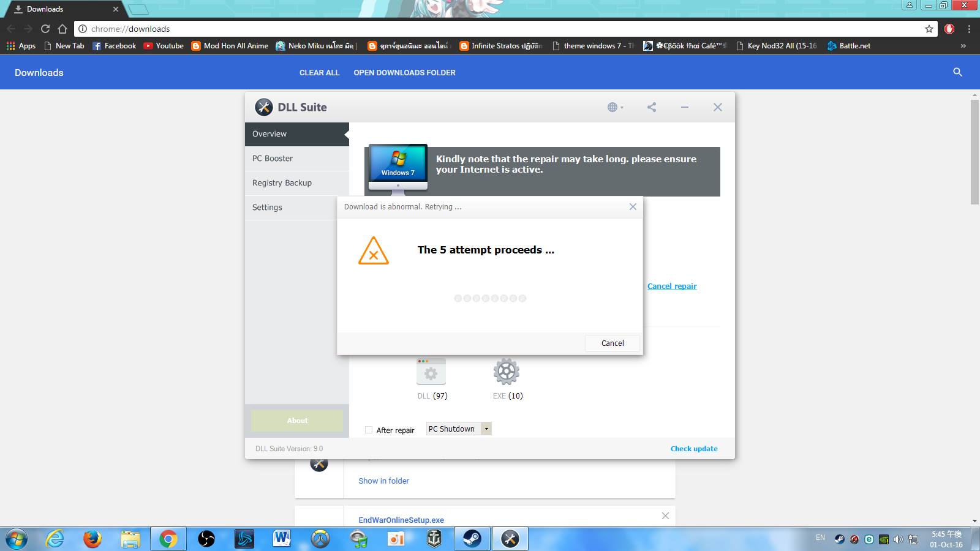Open the Chrome three-dot menu
The width and height of the screenshot is (980, 551).
(x=969, y=29)
